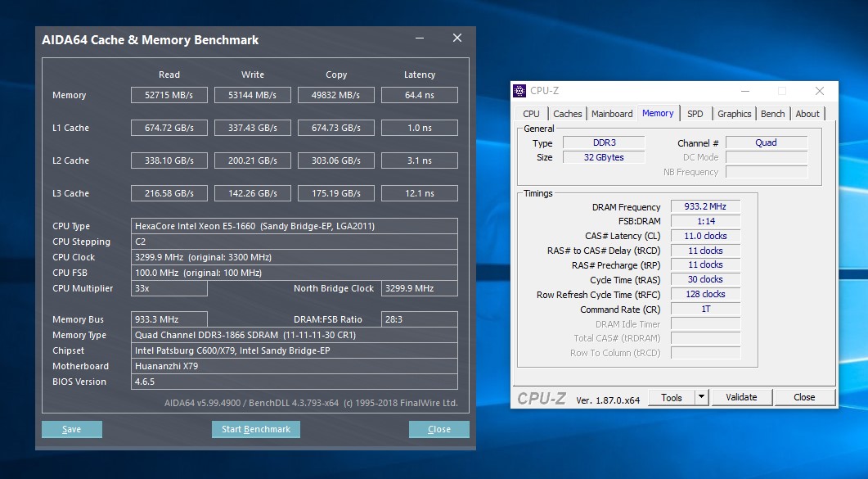Click the CPU Type field HexaCore Intel Xeon
Screen dimensions: 868x479
click(295, 226)
